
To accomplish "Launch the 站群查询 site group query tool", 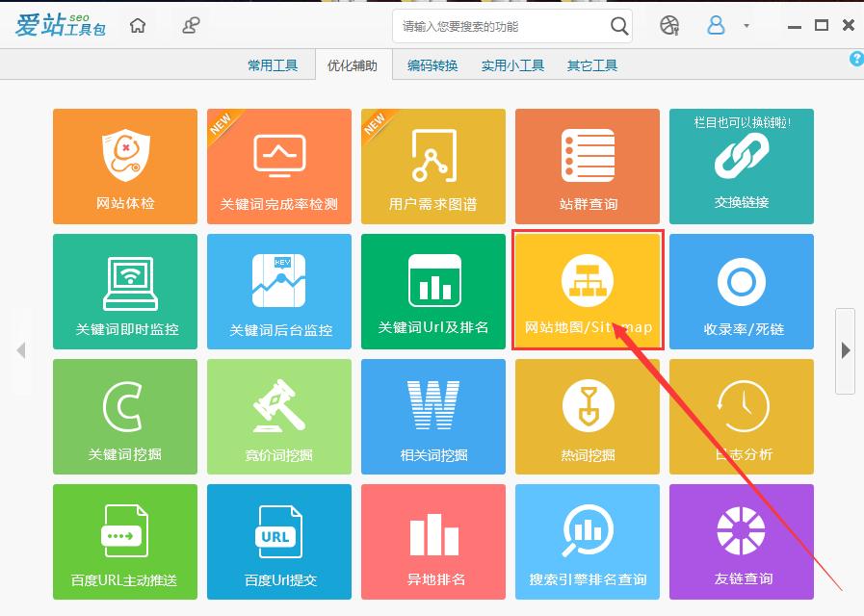I will [587, 166].
